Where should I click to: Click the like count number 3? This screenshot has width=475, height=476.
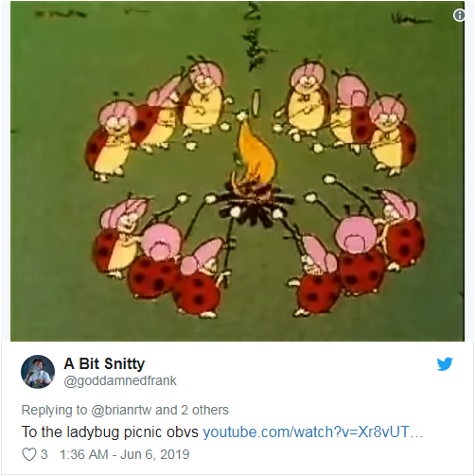click(44, 454)
